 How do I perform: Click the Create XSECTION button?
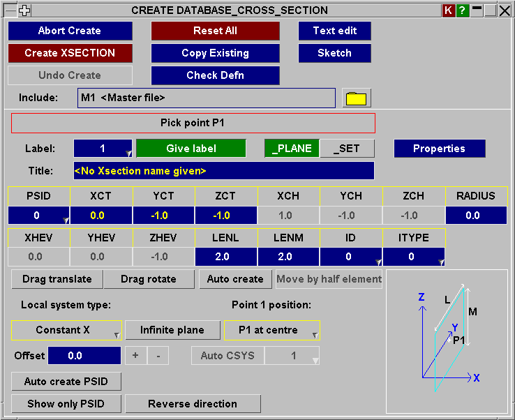tap(70, 53)
